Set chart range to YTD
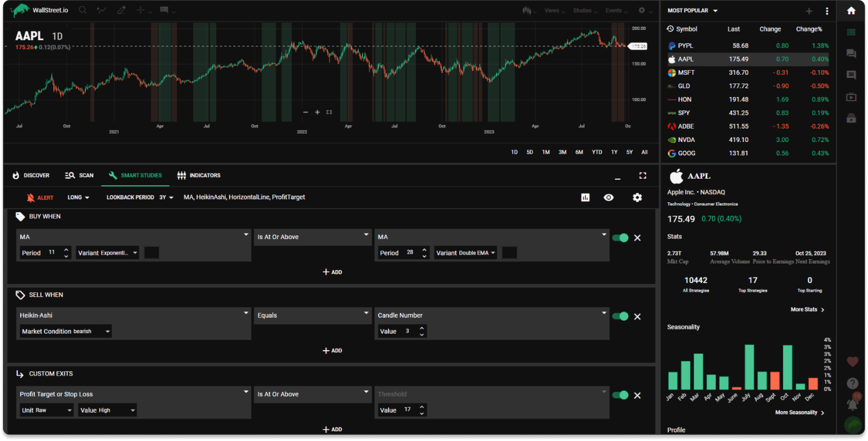 click(597, 152)
